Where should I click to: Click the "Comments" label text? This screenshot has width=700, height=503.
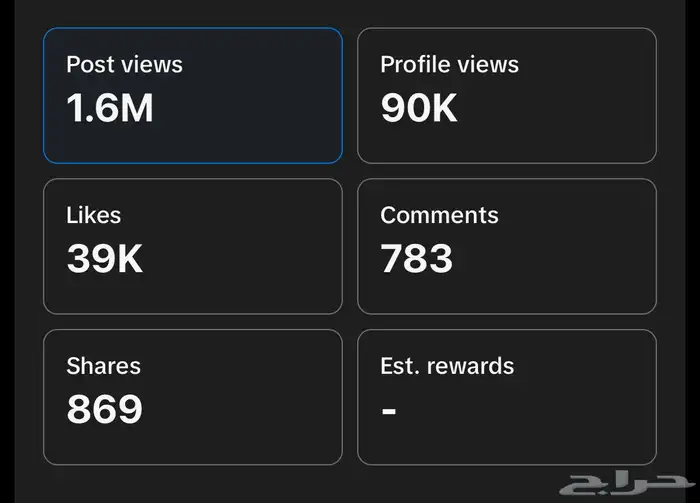pyautogui.click(x=439, y=215)
